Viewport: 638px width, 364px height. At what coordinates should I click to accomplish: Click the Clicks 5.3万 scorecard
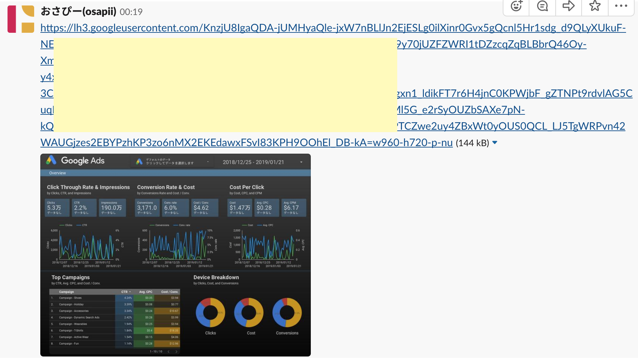point(57,208)
